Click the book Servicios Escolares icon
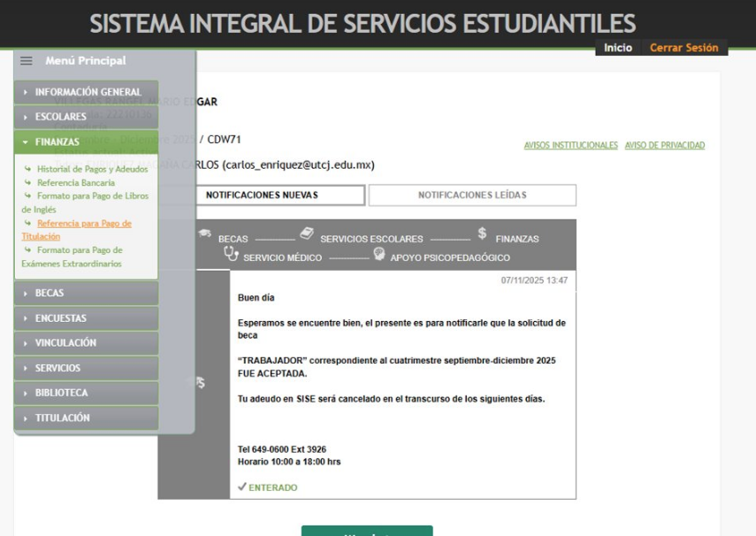Image resolution: width=756 pixels, height=536 pixels. tap(307, 234)
